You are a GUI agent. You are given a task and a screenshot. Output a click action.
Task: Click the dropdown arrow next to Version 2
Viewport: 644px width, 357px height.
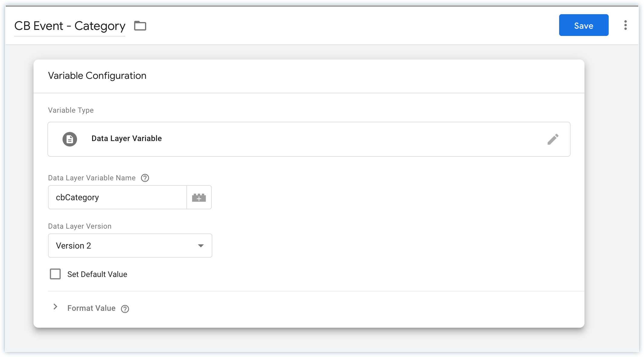[201, 246]
